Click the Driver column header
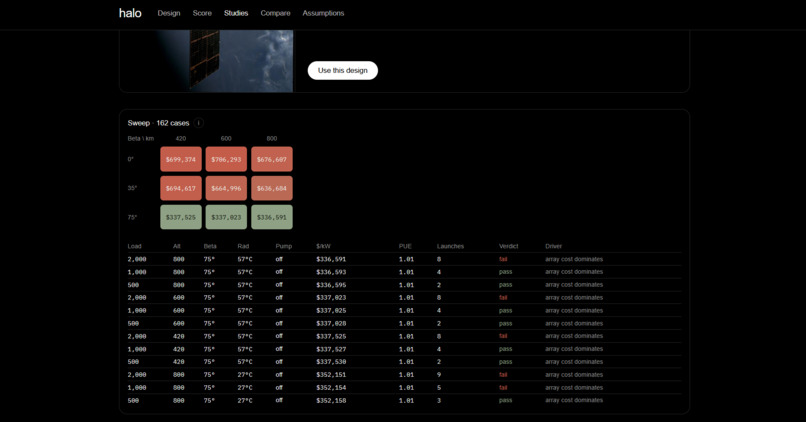806x422 pixels. tap(554, 246)
